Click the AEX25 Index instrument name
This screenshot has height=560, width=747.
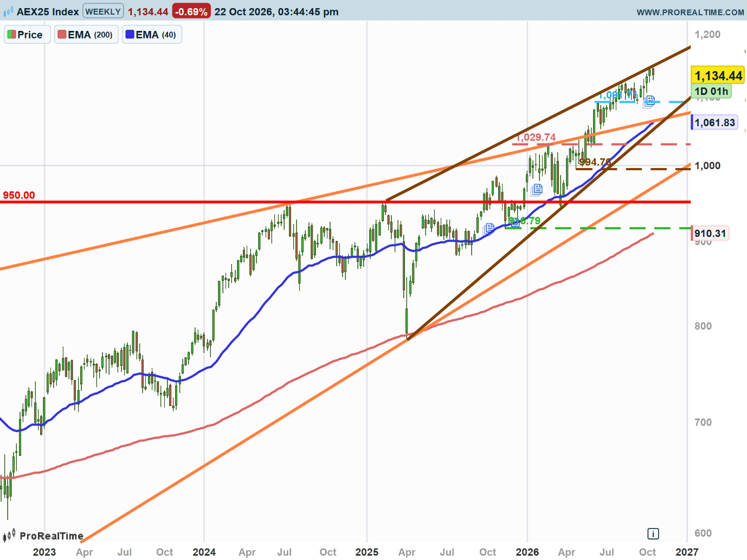48,11
